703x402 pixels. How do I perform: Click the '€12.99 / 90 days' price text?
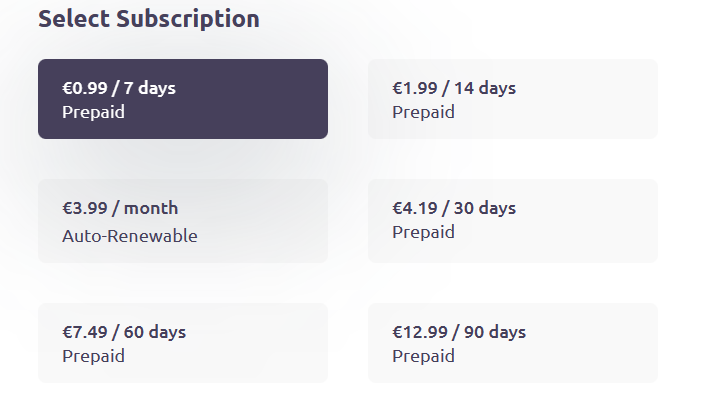click(459, 332)
